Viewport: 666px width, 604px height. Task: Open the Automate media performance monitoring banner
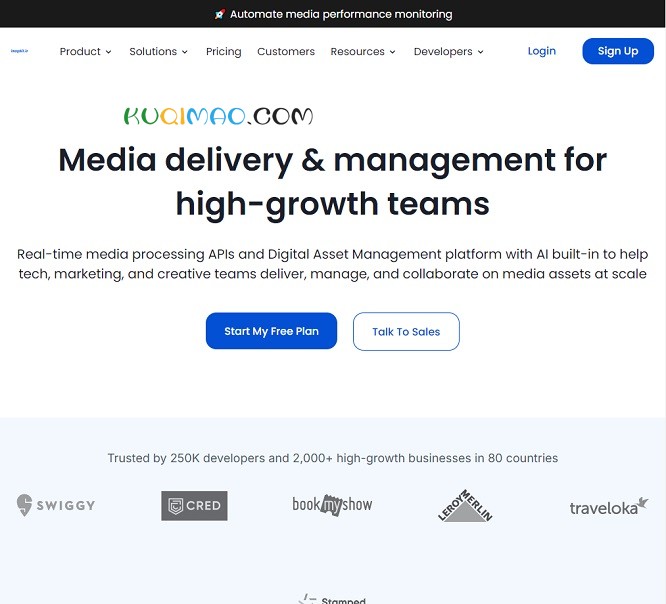pos(333,14)
